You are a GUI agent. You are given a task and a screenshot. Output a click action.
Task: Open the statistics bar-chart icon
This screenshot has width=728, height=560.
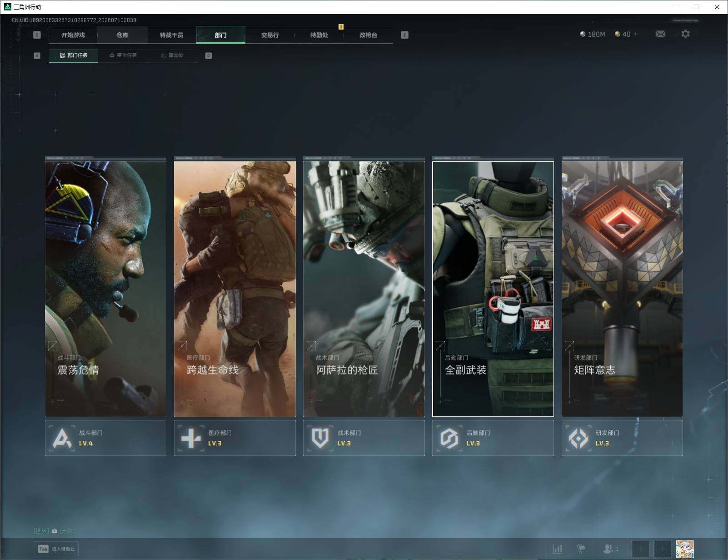tap(557, 549)
